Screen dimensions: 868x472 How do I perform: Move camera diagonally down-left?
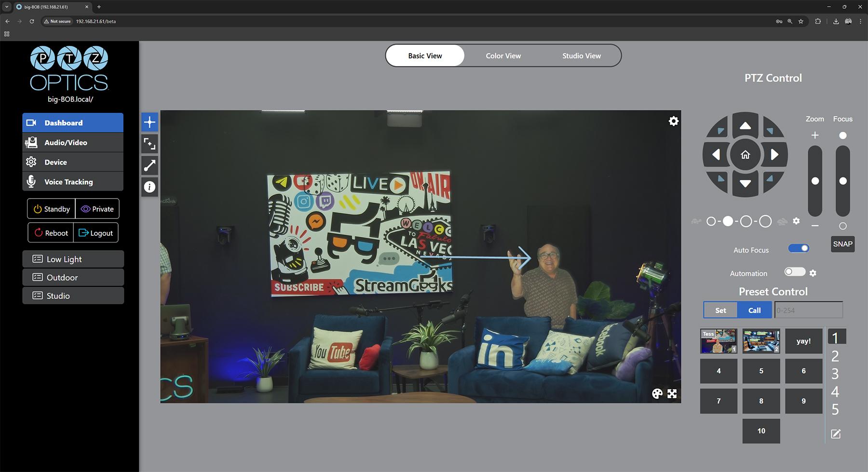720,179
